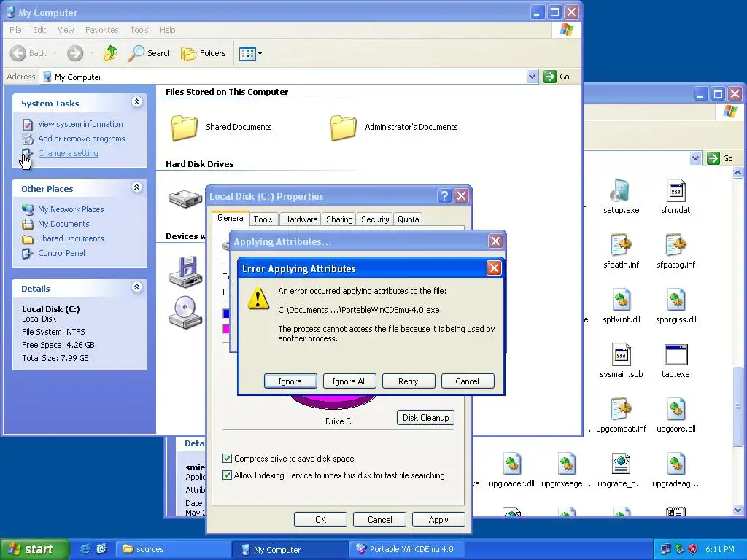Collapse the Other Places panel
Screen dimensions: 747x560
point(136,187)
